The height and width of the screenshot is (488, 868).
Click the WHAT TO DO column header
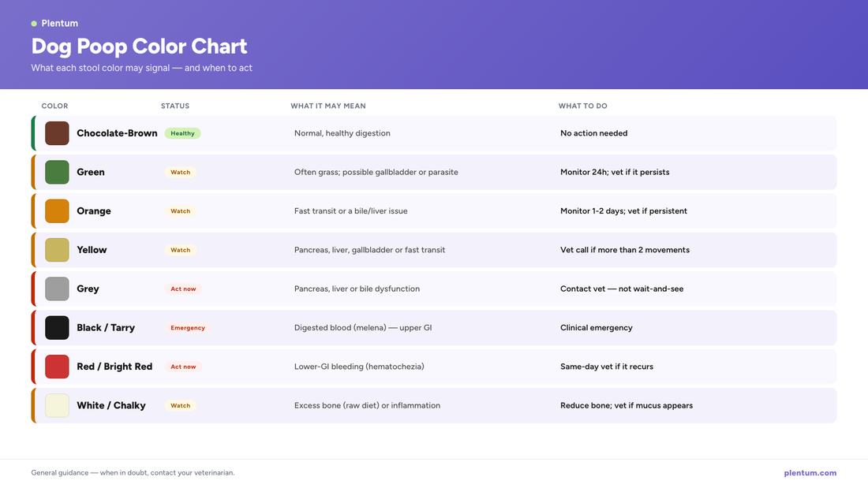(583, 106)
